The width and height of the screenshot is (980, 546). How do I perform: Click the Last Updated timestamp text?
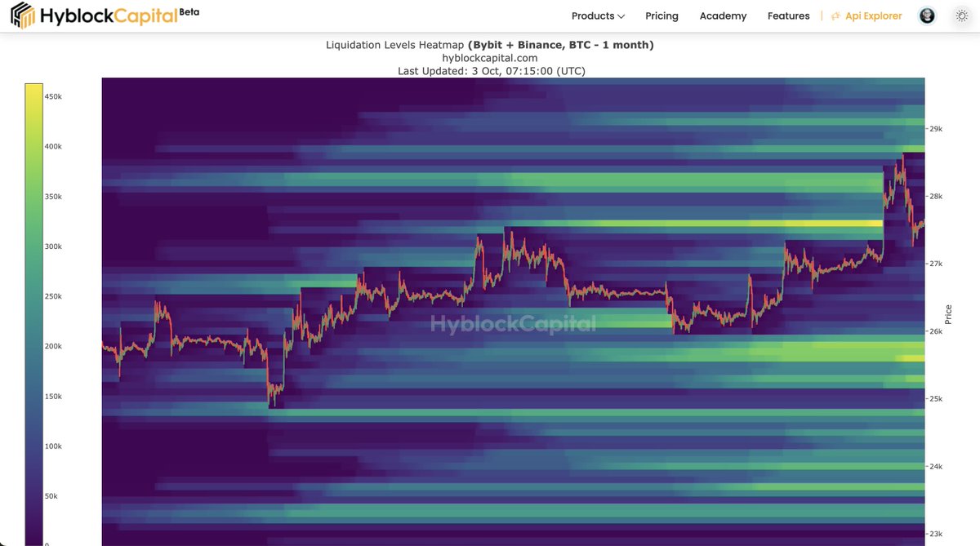click(x=492, y=71)
